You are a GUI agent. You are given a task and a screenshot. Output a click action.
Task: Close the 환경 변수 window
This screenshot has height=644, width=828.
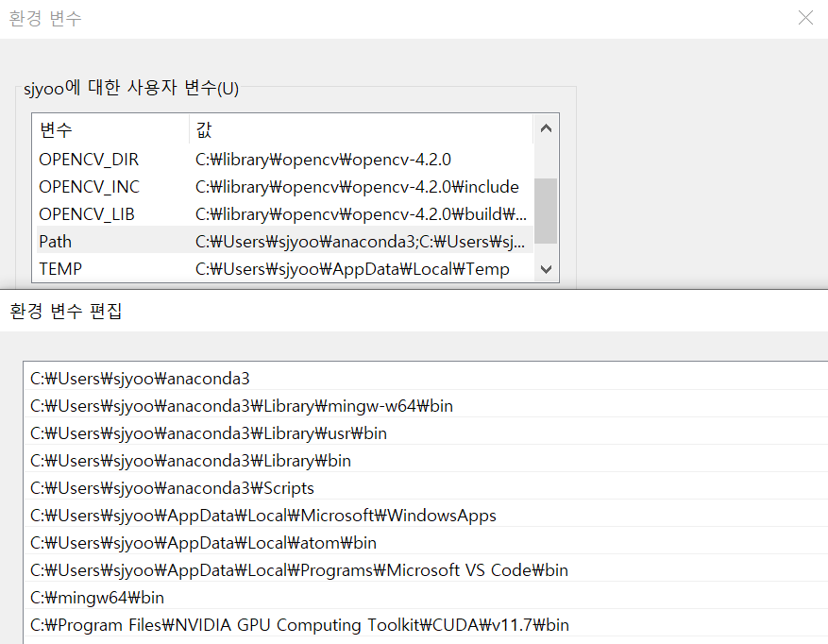click(805, 18)
